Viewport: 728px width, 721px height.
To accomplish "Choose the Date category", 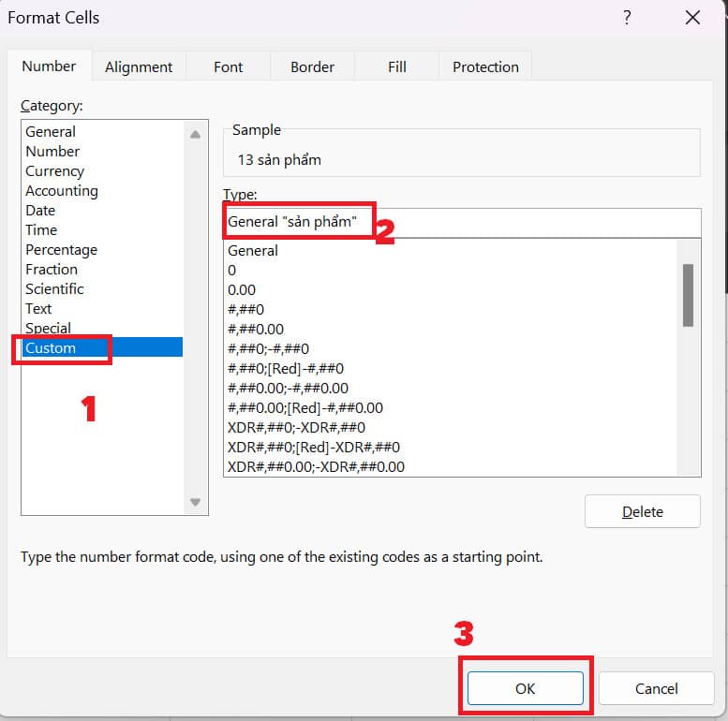I will coord(40,211).
